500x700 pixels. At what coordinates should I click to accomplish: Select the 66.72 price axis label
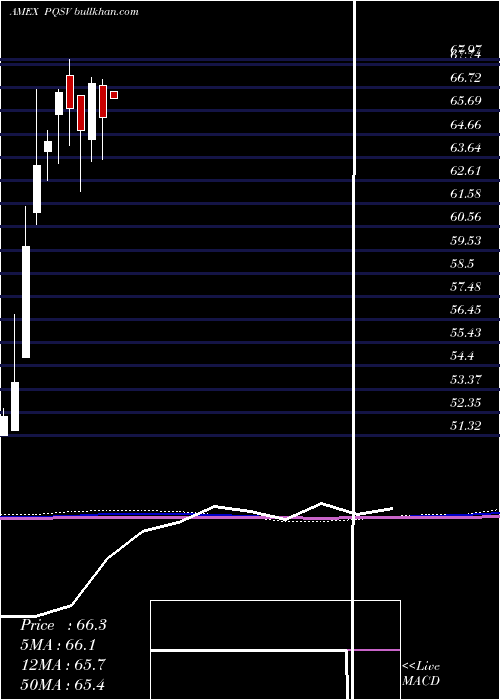coord(466,78)
